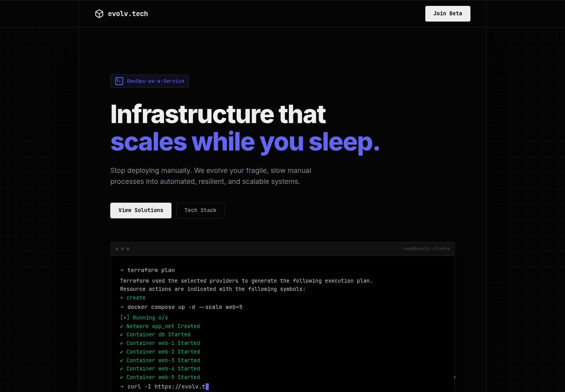Viewport: 565px width, 392px height.
Task: Click "Container web-4 Started" line
Action: click(x=160, y=368)
